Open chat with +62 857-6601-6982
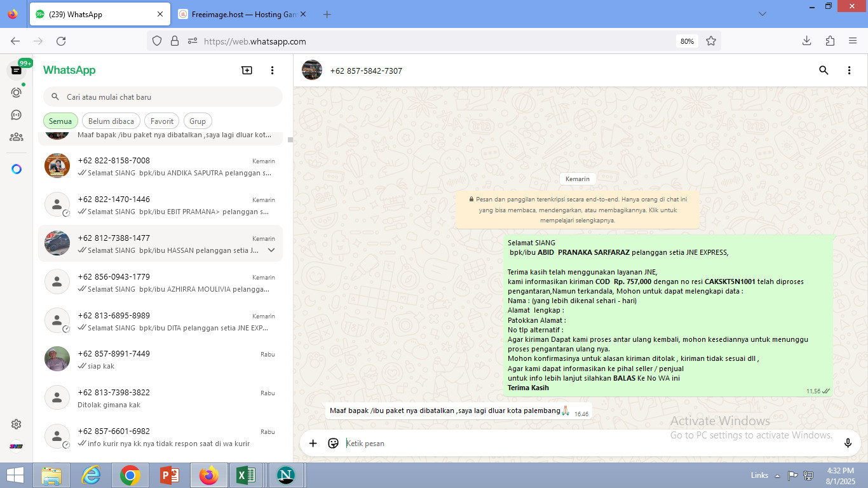Viewport: 868px width, 488px height. tap(160, 437)
